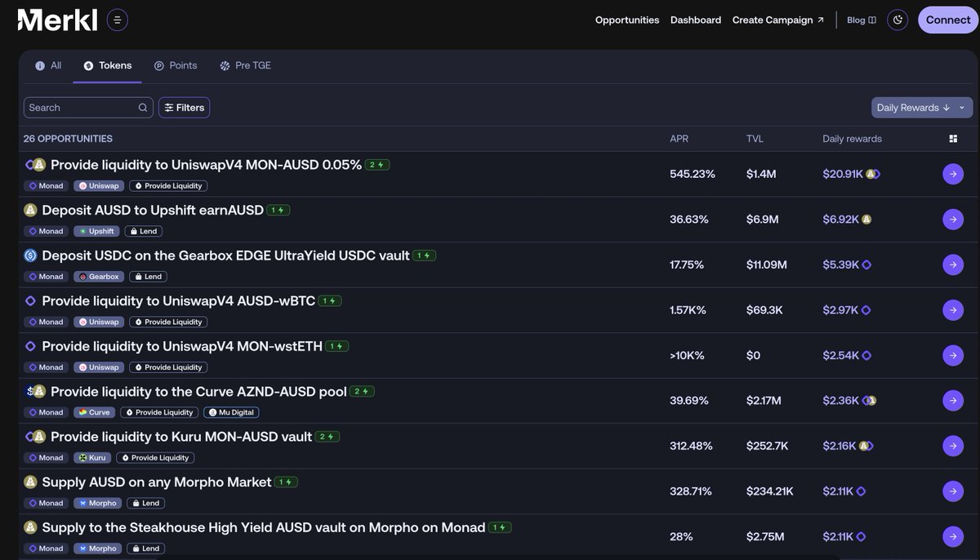Click the $252.7K TVL value
This screenshot has height=560, width=980.
pos(767,446)
